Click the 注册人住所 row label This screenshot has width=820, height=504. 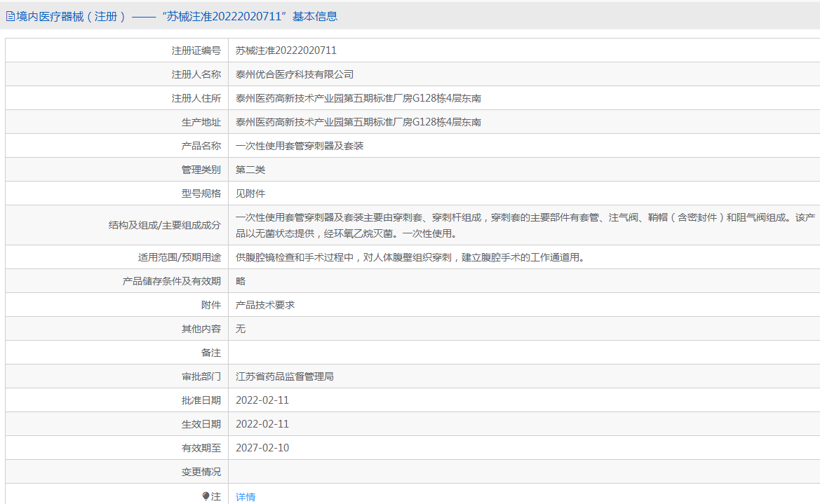tap(196, 98)
